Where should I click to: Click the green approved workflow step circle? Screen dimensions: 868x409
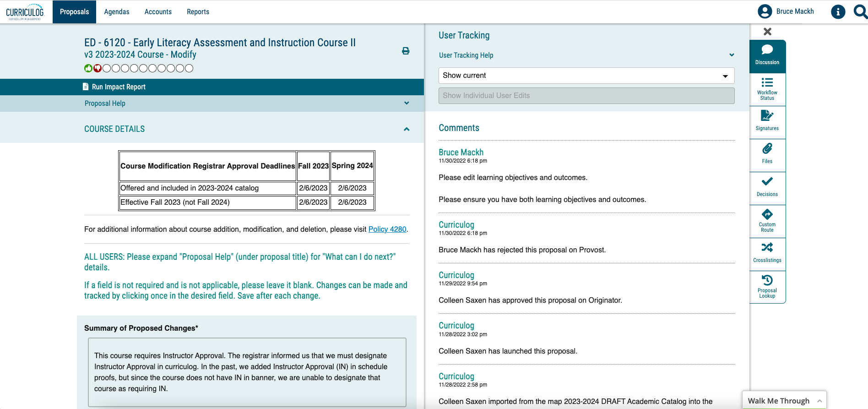coord(88,68)
